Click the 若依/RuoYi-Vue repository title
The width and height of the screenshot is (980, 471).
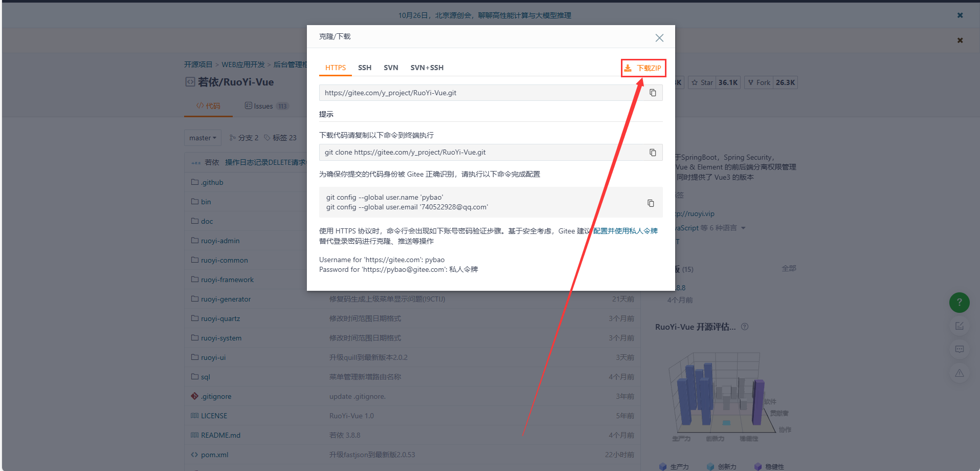(x=235, y=82)
